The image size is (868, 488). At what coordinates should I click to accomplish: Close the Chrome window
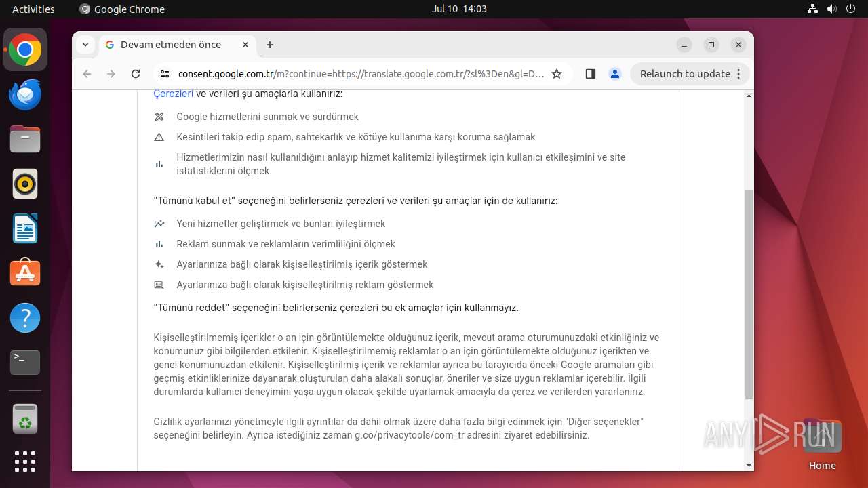pos(738,45)
